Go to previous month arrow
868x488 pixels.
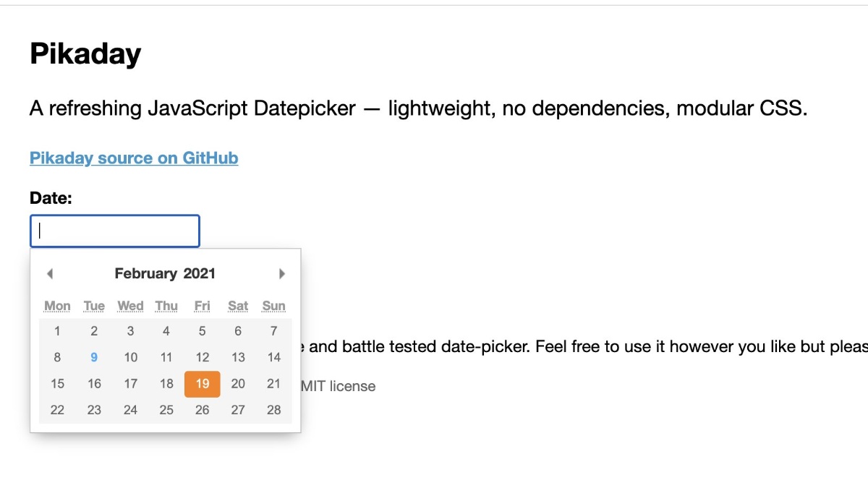pos(50,274)
